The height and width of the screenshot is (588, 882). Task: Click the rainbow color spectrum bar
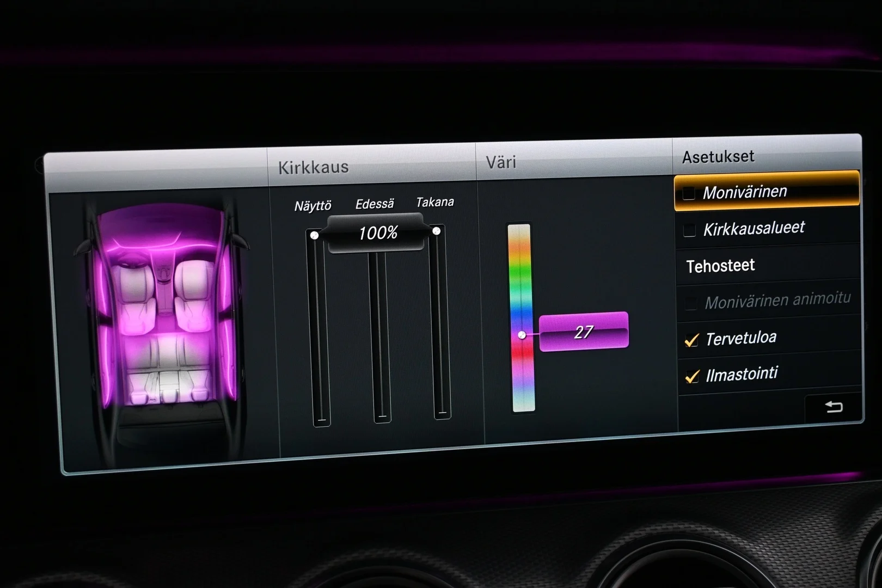(x=521, y=318)
